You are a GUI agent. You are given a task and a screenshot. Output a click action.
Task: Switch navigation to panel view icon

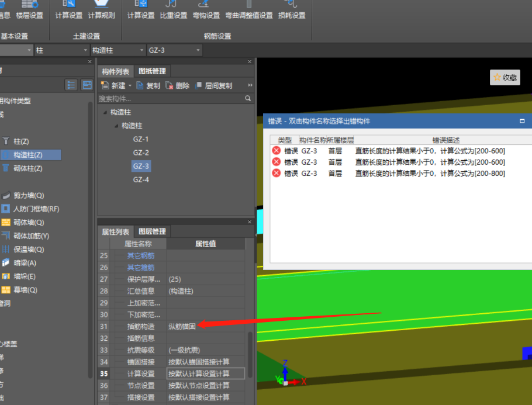87,85
